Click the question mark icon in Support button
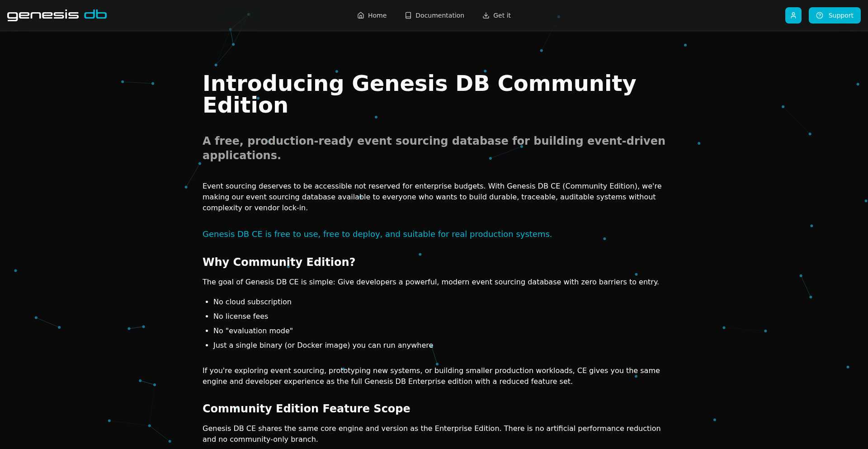This screenshot has height=449, width=868. (820, 15)
